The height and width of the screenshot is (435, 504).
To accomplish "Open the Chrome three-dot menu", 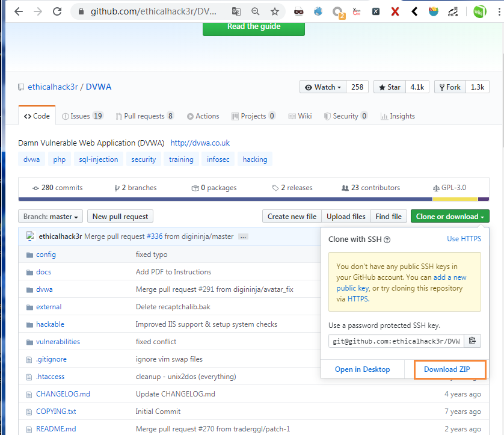I will [499, 12].
